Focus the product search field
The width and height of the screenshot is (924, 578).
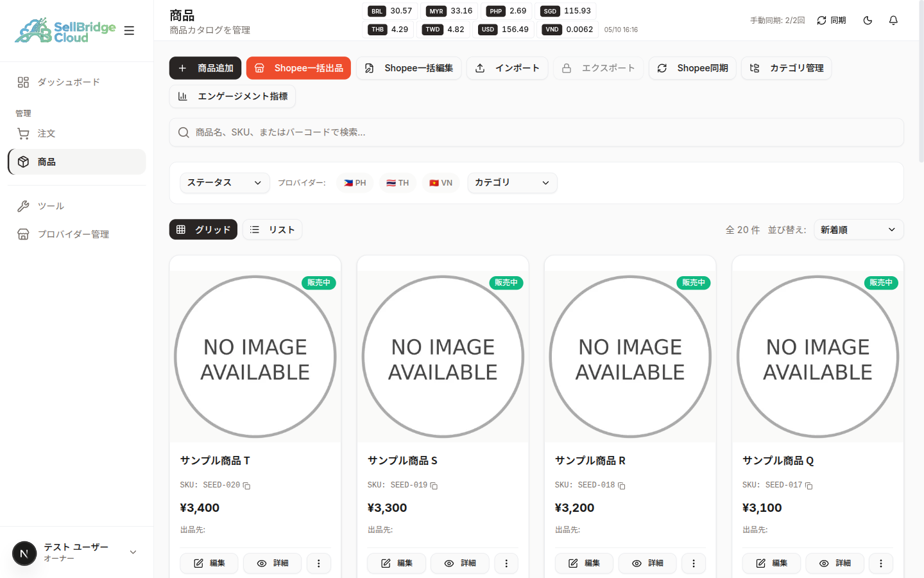(x=536, y=132)
